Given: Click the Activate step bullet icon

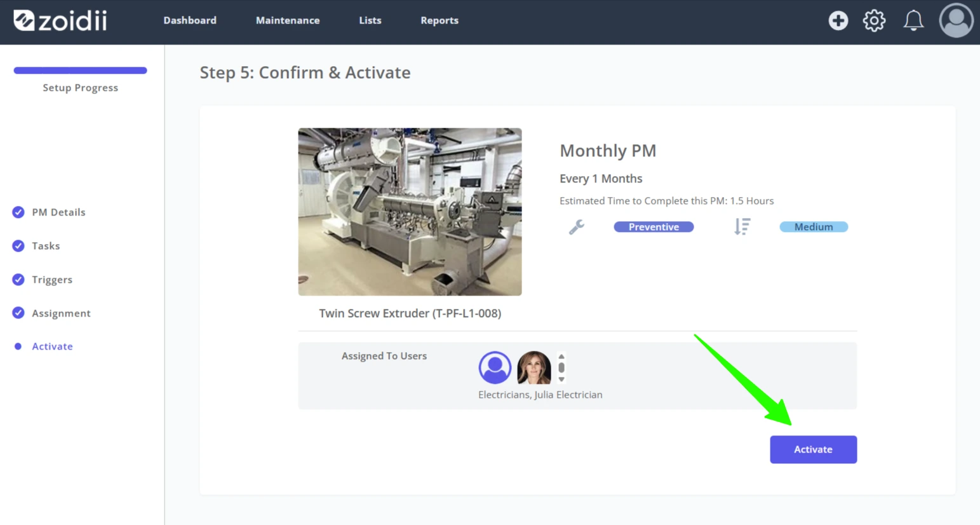Looking at the screenshot, I should [18, 346].
